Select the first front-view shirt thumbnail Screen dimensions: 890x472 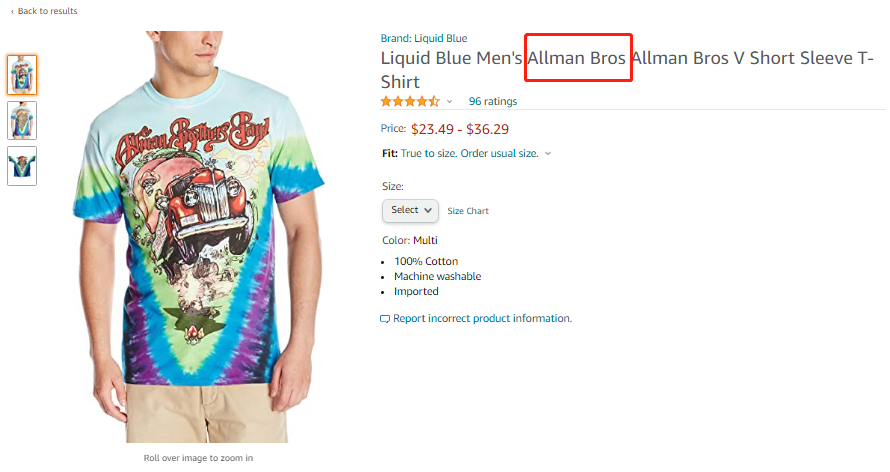click(22, 74)
